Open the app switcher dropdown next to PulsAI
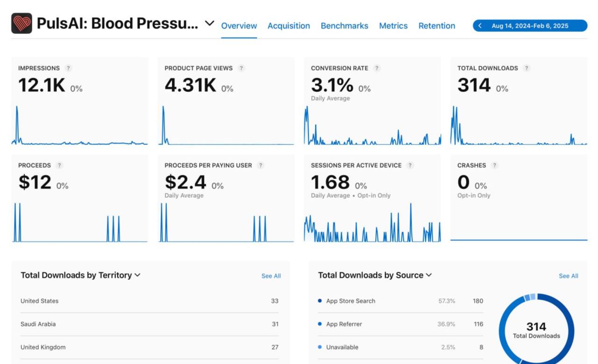The image size is (598, 364). (209, 22)
